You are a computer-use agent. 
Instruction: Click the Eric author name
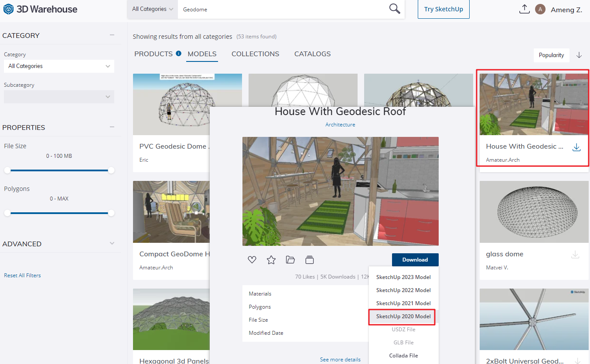(x=144, y=160)
